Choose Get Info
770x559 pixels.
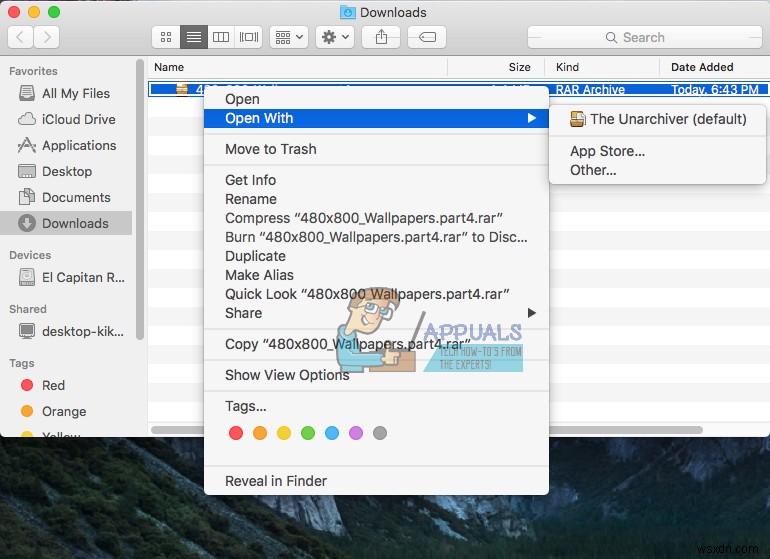point(376,180)
